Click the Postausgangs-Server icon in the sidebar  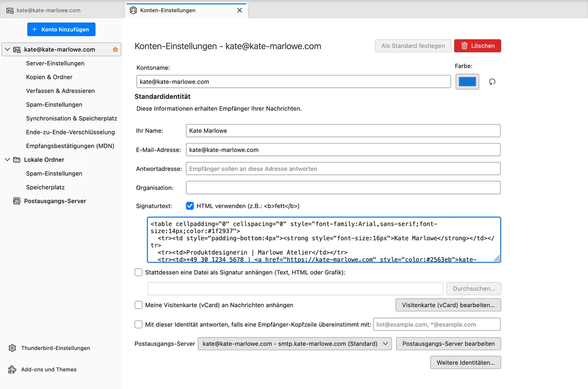pyautogui.click(x=17, y=201)
